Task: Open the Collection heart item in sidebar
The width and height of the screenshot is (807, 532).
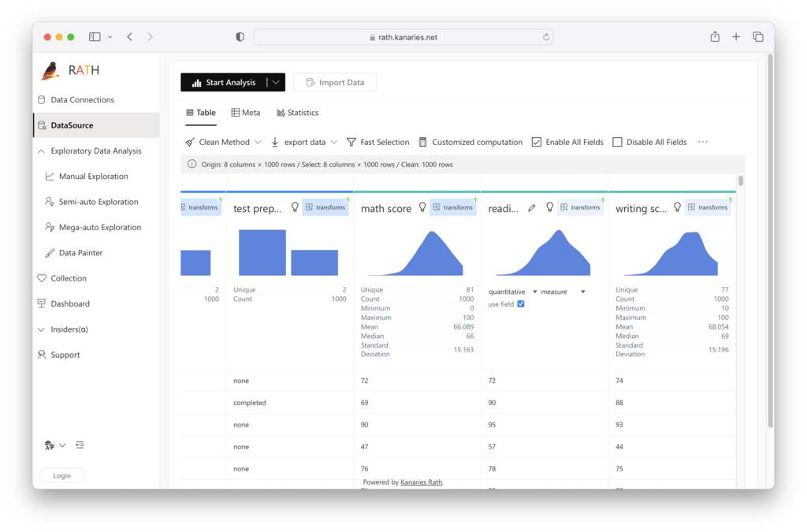Action: 69,278
